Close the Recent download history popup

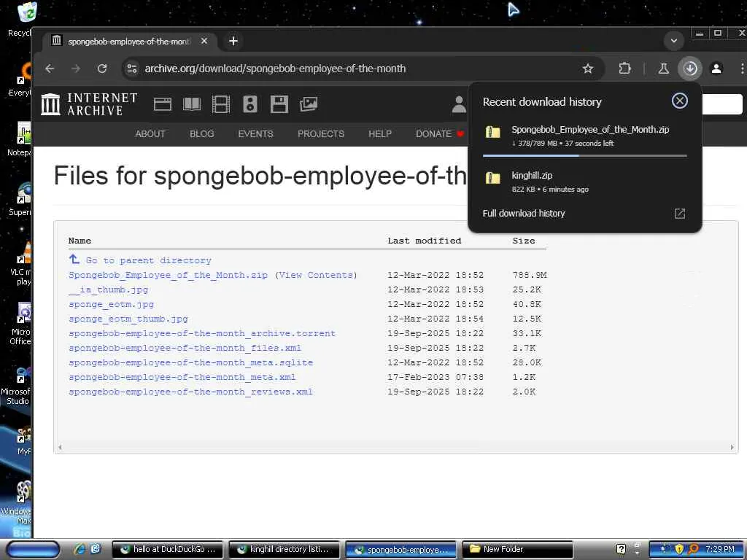679,101
